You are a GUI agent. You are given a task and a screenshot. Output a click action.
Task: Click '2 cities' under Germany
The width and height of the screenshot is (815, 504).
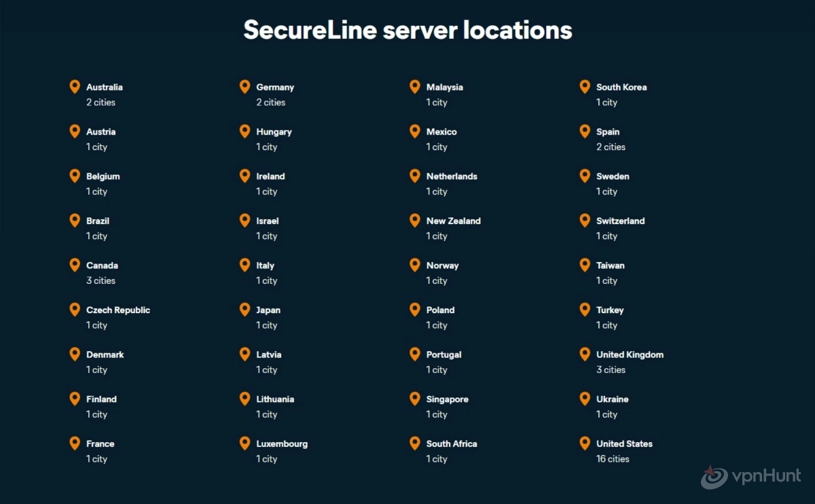(x=270, y=102)
